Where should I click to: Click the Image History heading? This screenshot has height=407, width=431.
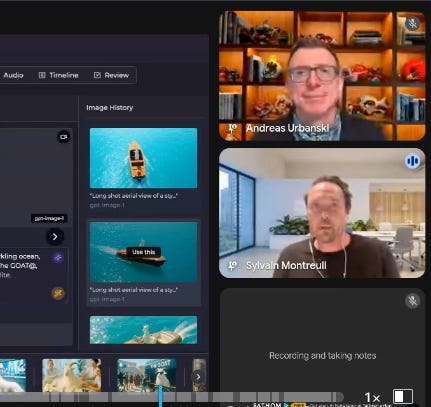(x=110, y=108)
